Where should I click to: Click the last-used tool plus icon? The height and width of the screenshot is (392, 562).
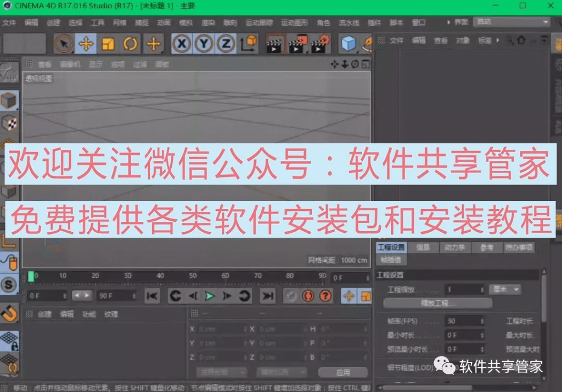click(x=154, y=44)
